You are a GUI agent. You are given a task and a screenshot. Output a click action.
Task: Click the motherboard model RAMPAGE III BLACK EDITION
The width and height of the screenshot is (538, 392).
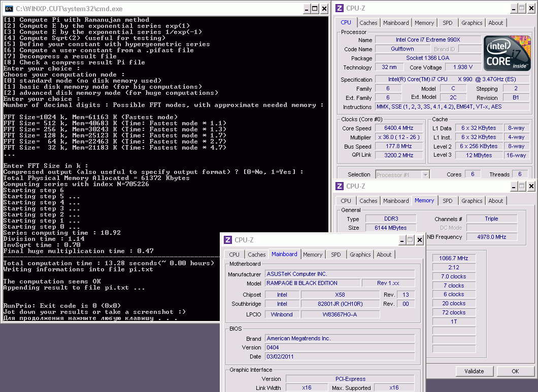click(x=313, y=283)
